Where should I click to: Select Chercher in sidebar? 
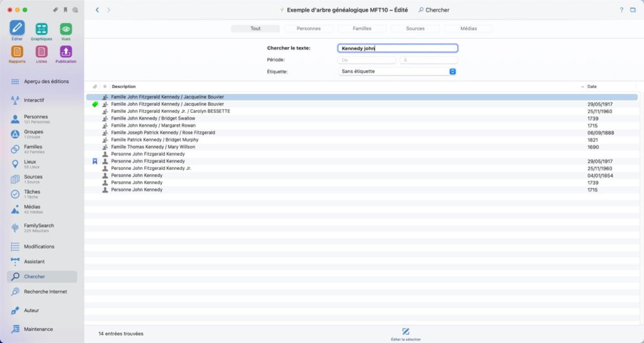(42, 276)
